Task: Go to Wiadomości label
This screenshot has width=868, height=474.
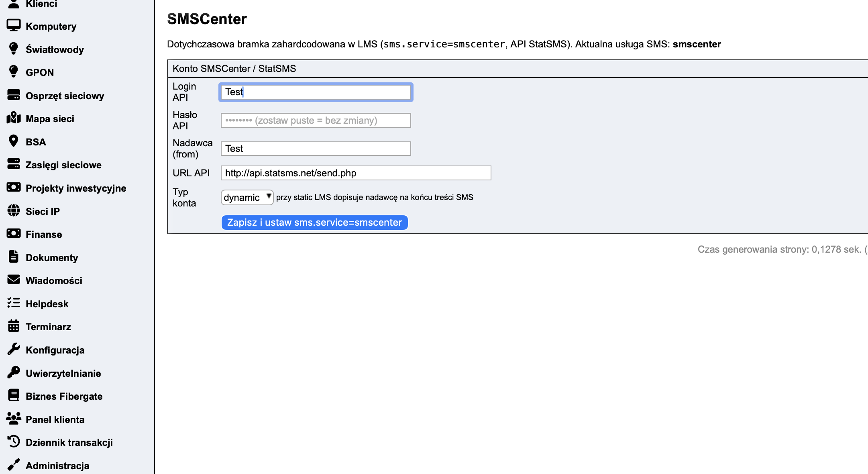Action: (x=54, y=280)
